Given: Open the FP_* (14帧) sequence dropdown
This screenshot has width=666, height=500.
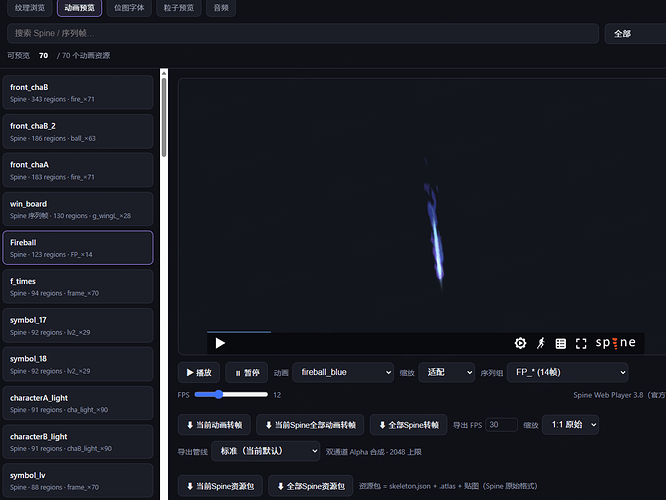Looking at the screenshot, I should click(567, 373).
